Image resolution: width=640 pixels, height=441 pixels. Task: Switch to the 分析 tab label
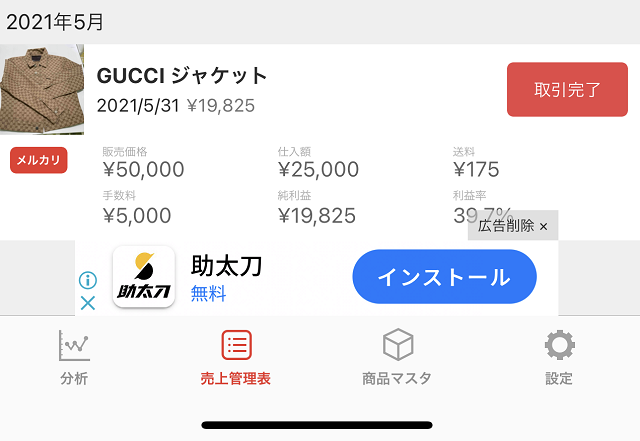74,379
